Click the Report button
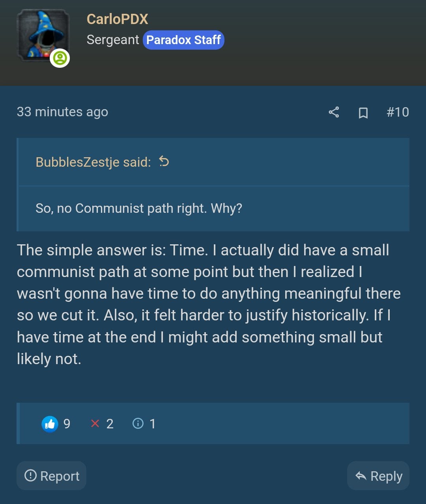The width and height of the screenshot is (426, 504). tap(51, 476)
